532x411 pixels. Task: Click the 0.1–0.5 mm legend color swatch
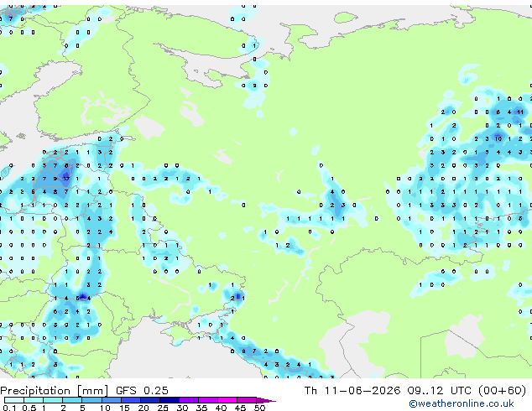[x=14, y=400]
